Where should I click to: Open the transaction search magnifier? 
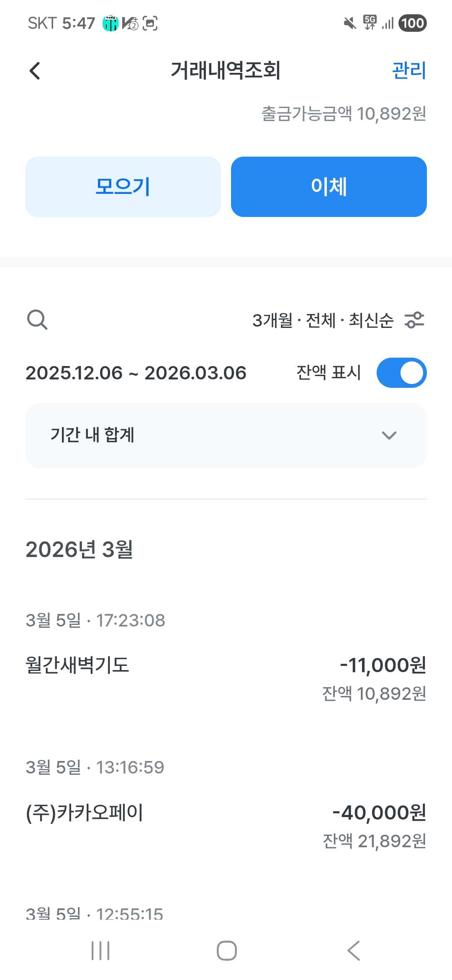(x=37, y=320)
